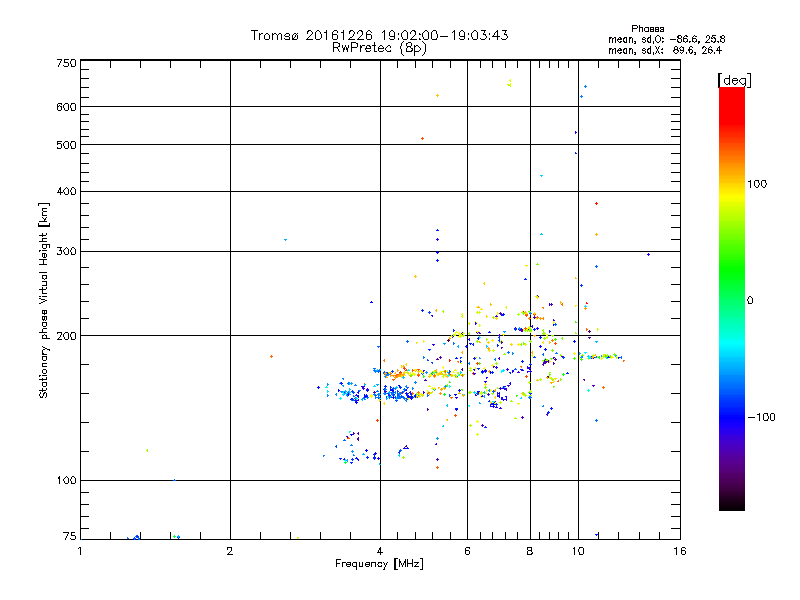Click the x-axis tick label '10'
This screenshot has width=800, height=600.
pyautogui.click(x=578, y=551)
